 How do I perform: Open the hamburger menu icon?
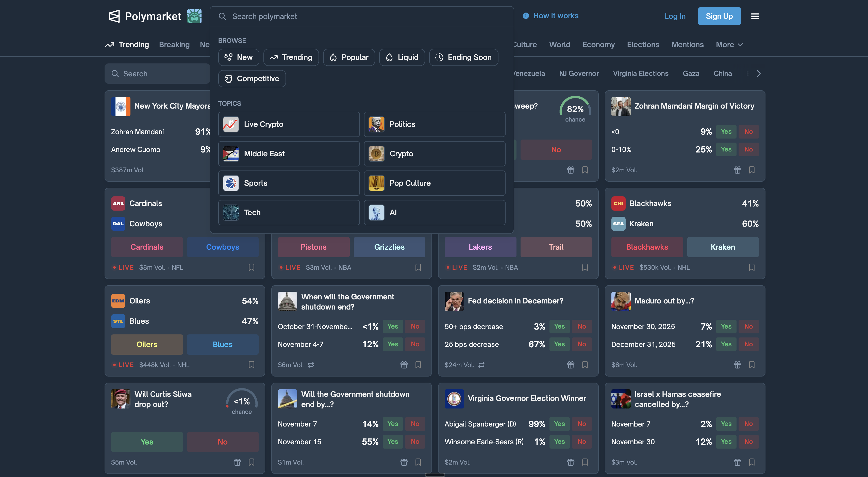[x=755, y=16]
